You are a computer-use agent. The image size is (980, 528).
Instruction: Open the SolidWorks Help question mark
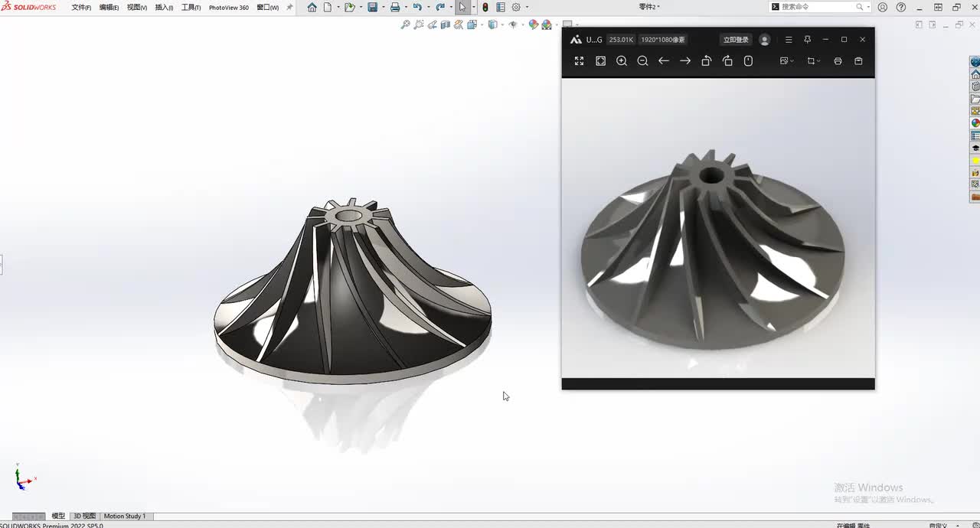[901, 8]
